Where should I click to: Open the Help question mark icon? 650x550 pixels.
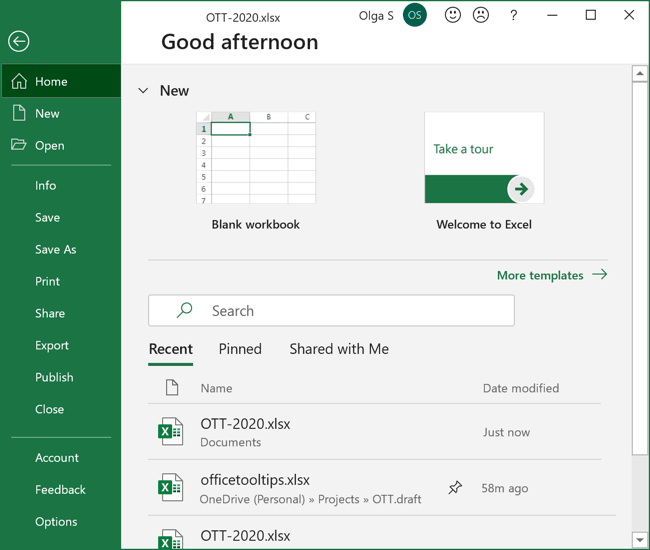(513, 16)
